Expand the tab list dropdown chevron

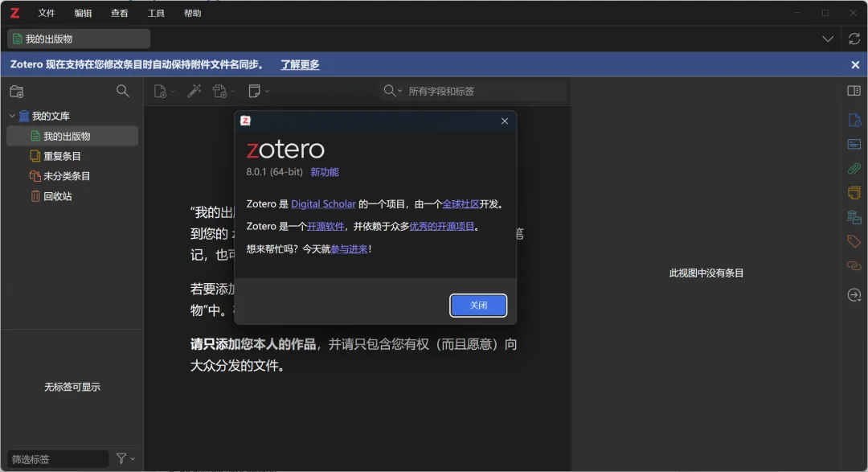click(x=828, y=39)
